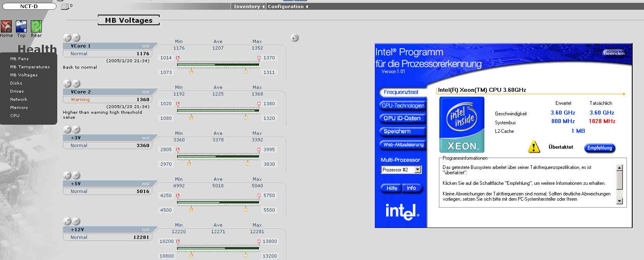The image size is (644, 260).
Task: Click the VCore 1 voltage range bar
Action: point(218,65)
